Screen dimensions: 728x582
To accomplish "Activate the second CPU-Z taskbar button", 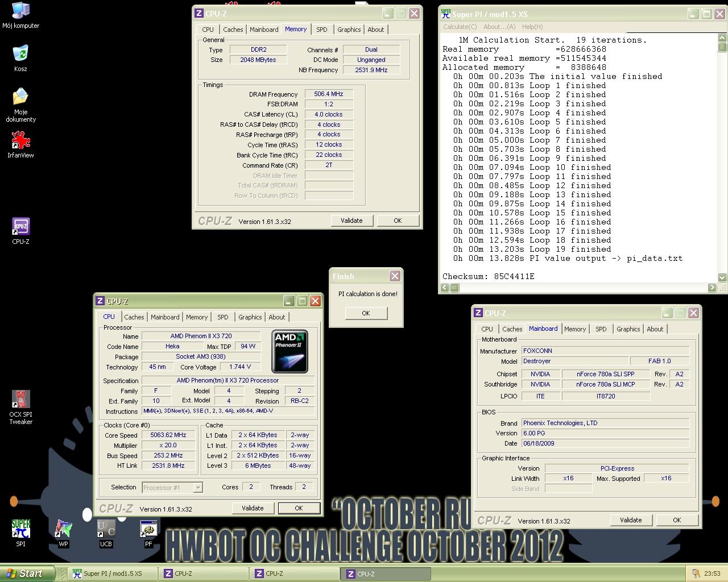I will (295, 573).
